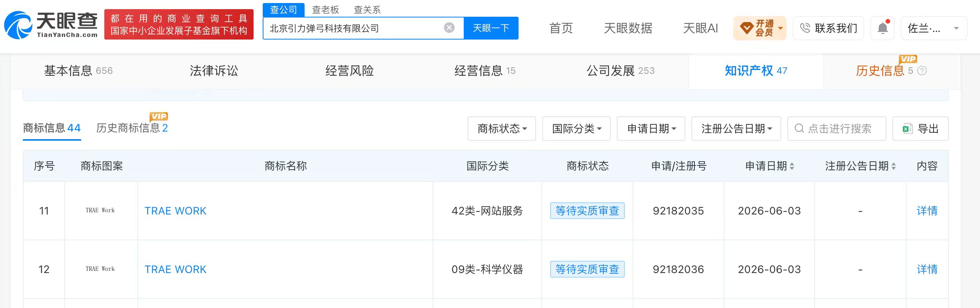Click the 42类-网站服务 cell
Viewport: 980px width, 308px height.
[487, 211]
